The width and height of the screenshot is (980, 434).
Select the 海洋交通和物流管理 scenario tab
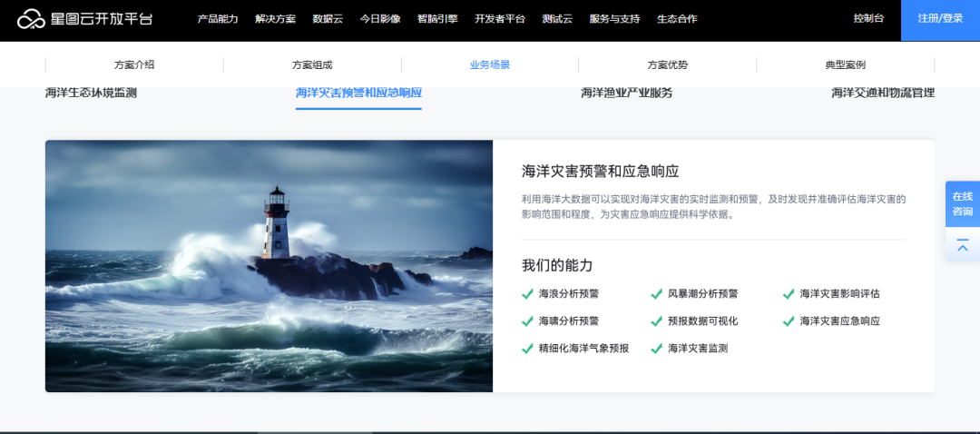(882, 94)
